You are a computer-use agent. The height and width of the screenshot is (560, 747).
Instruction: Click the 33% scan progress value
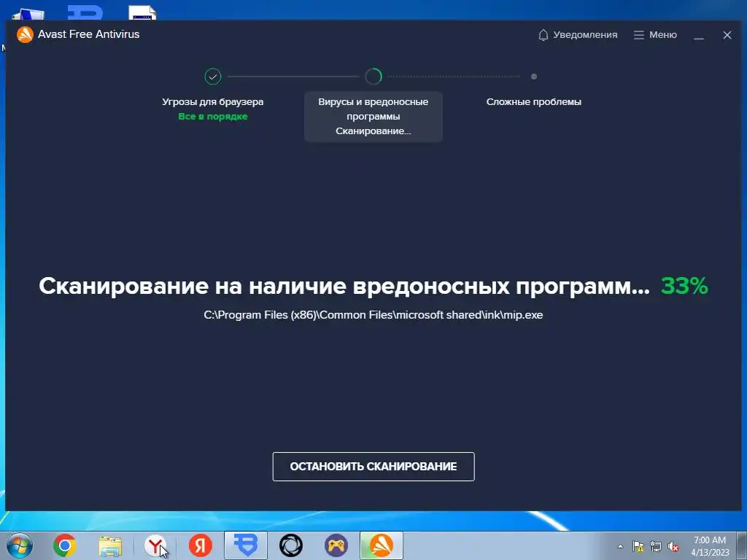[684, 286]
